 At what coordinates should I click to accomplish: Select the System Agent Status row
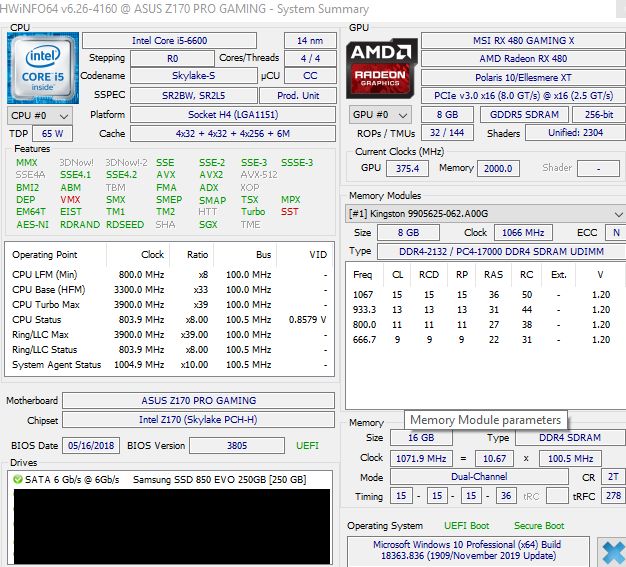(x=169, y=365)
